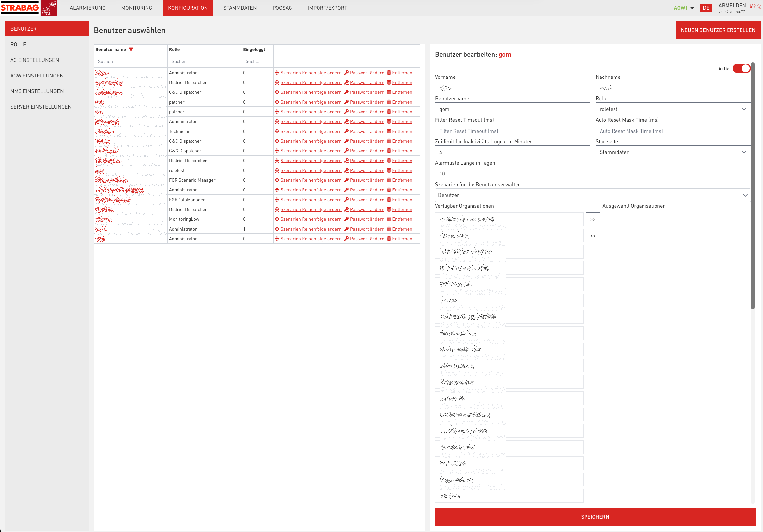Open the Rolle dropdown showing roletest
This screenshot has height=532, width=763.
click(x=672, y=109)
